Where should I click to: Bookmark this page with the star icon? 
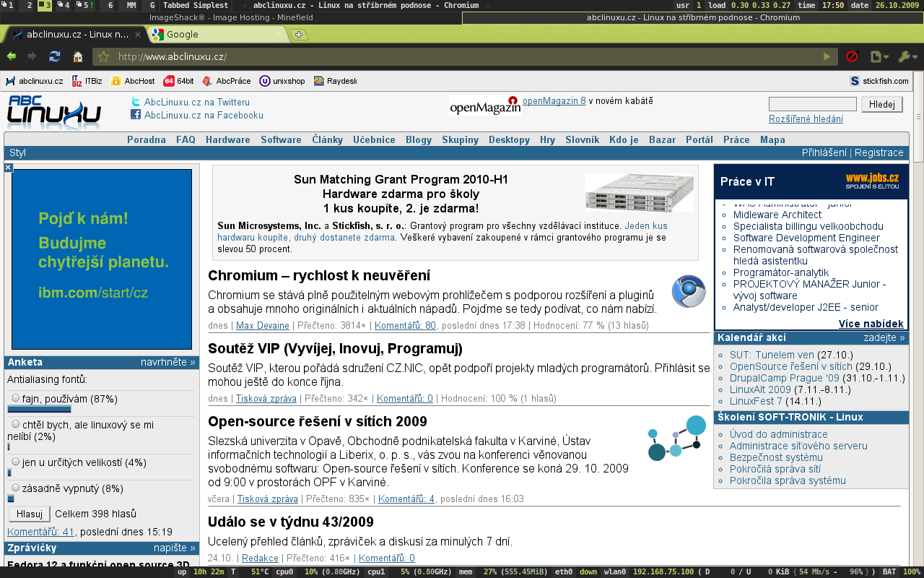point(104,56)
